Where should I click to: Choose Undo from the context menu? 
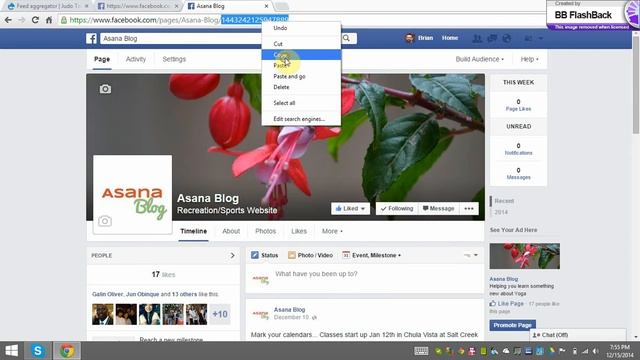pos(301,28)
